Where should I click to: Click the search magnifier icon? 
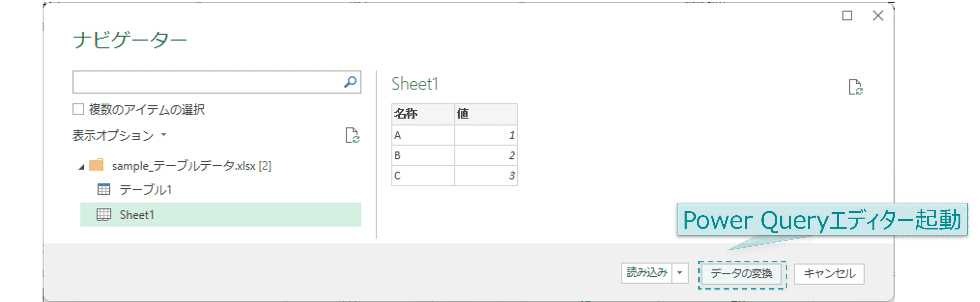[x=350, y=82]
